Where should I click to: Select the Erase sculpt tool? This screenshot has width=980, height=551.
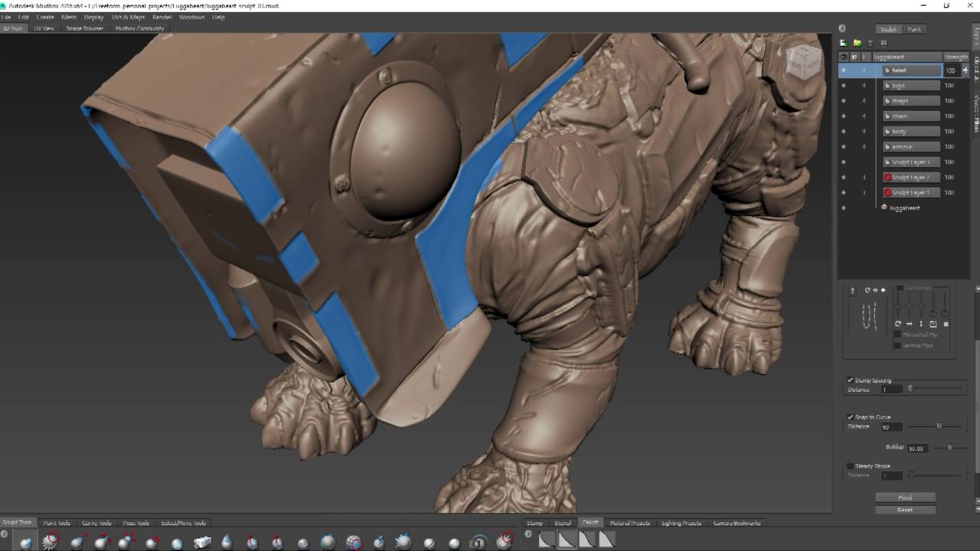[x=505, y=542]
